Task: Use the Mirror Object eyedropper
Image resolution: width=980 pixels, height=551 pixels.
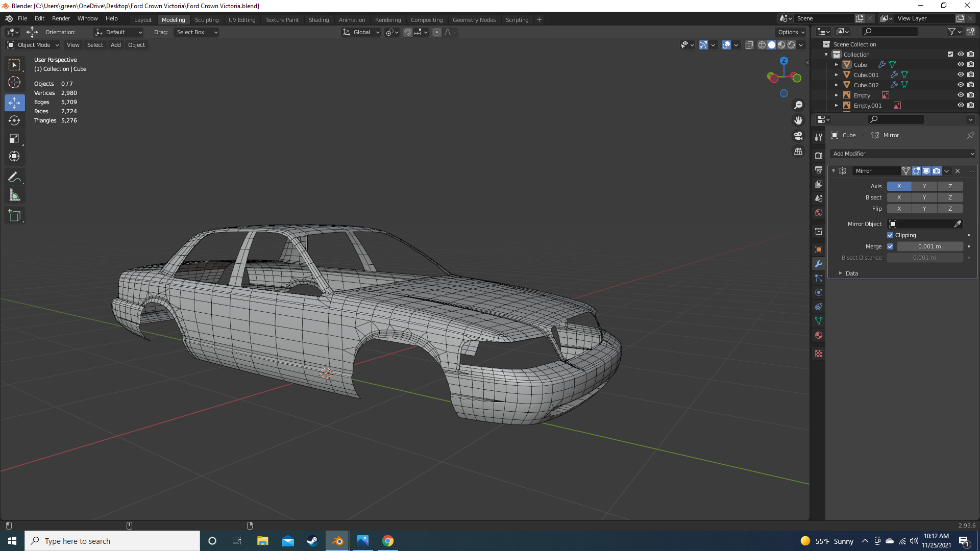Action: point(958,224)
